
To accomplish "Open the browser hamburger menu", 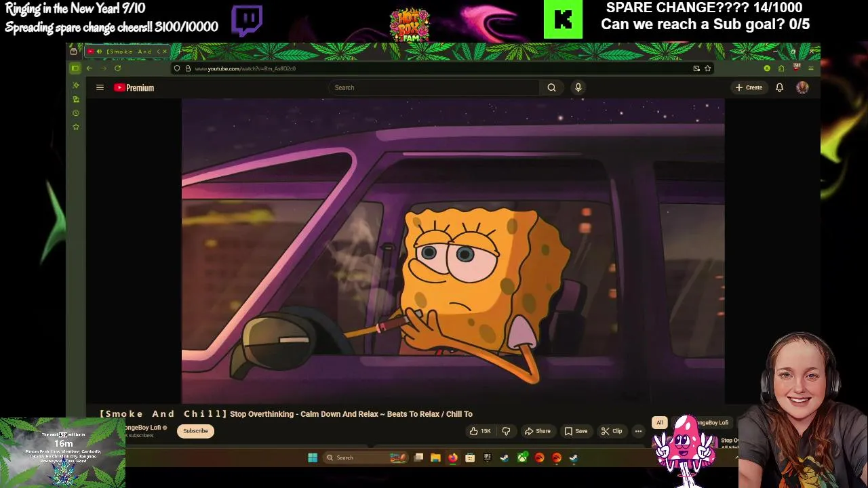I will pos(810,68).
